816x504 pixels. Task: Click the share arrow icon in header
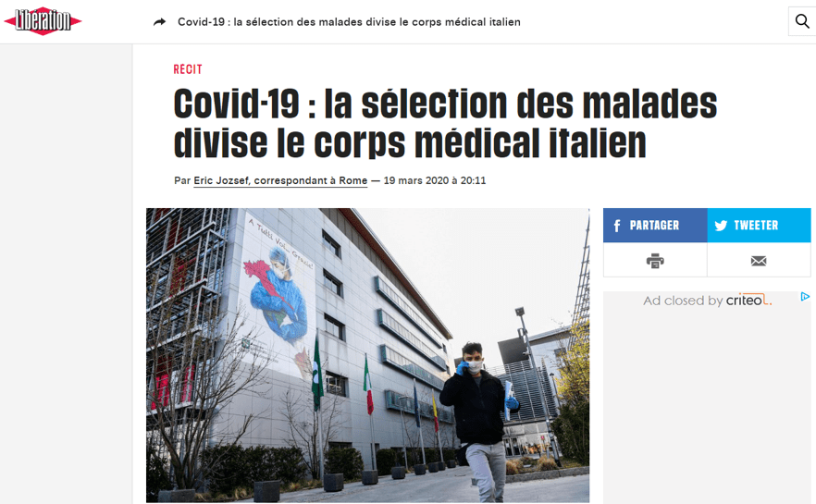tap(160, 22)
